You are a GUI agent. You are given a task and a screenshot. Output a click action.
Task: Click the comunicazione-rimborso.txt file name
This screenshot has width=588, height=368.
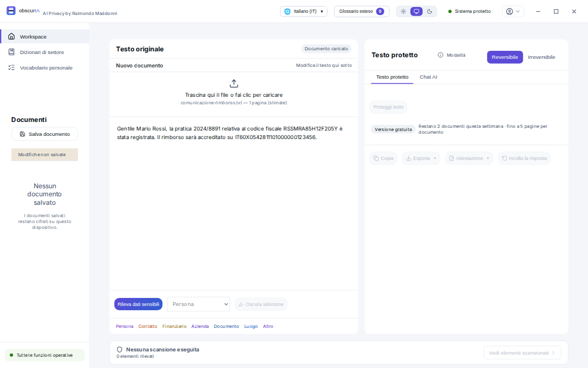(x=212, y=103)
